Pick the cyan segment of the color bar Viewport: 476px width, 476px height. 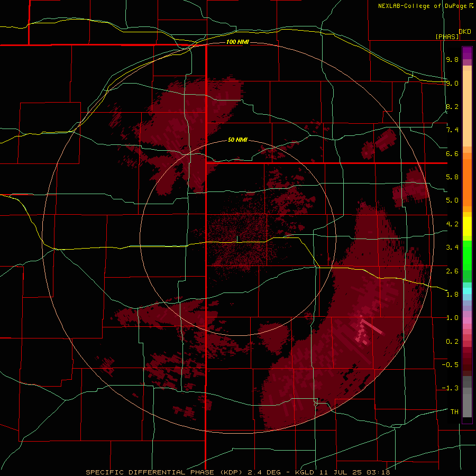tap(467, 291)
